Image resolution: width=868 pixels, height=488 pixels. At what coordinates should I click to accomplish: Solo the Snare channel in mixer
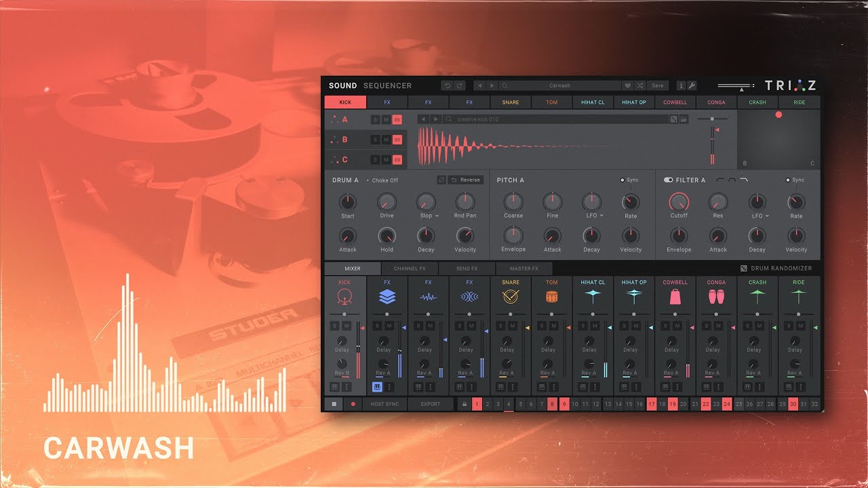(x=500, y=326)
